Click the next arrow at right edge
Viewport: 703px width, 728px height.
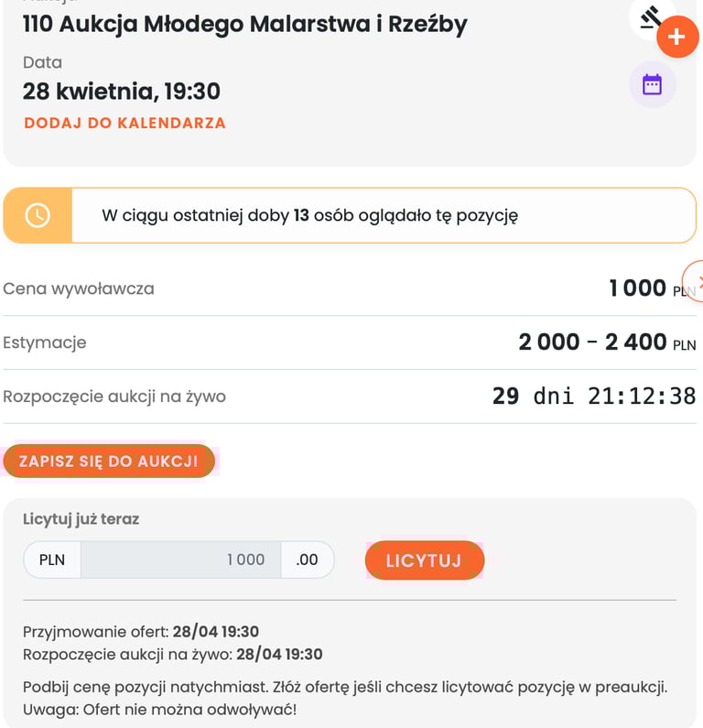[696, 281]
